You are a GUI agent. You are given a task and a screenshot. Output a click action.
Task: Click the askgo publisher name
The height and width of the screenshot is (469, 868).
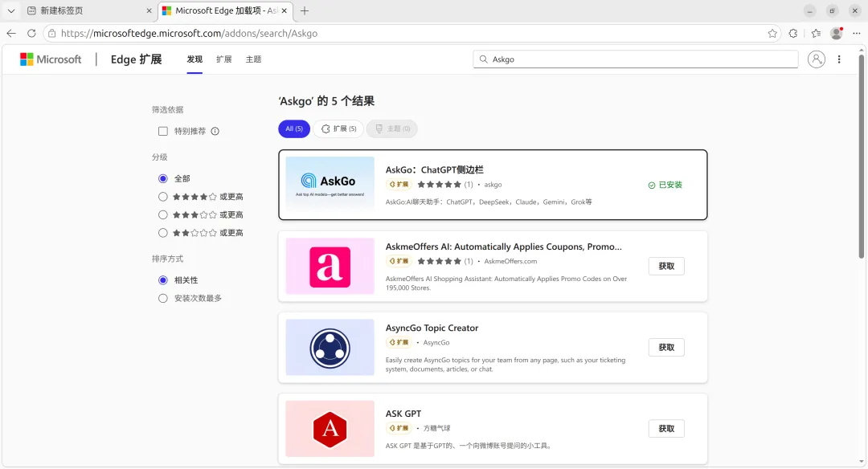pyautogui.click(x=493, y=185)
